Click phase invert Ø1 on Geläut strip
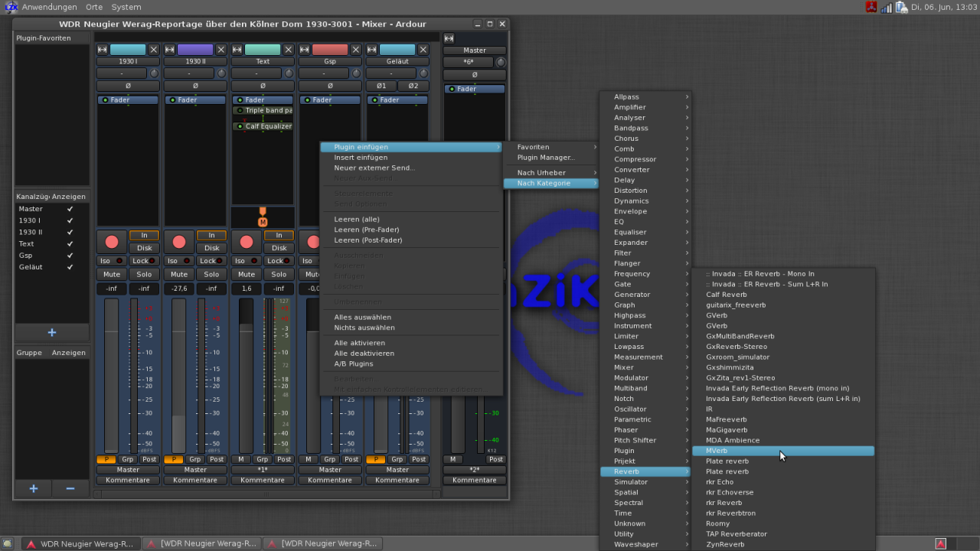 381,86
